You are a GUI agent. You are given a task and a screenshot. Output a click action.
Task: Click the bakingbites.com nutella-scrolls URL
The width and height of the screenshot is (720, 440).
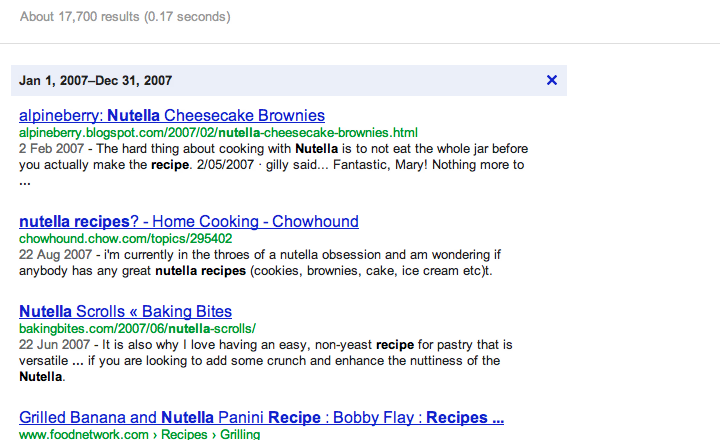[138, 328]
